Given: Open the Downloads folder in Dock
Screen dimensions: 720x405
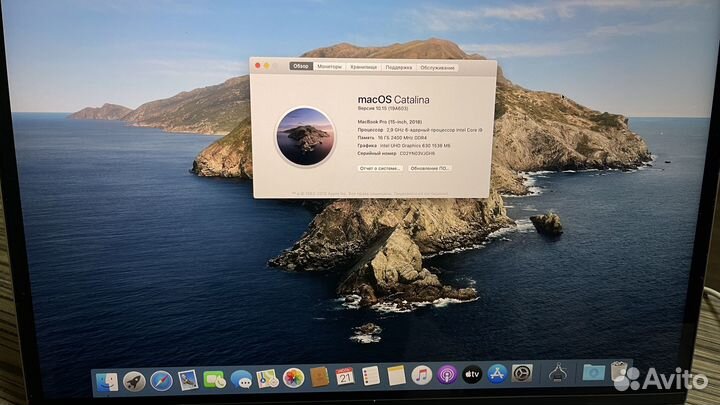Looking at the screenshot, I should 593,372.
